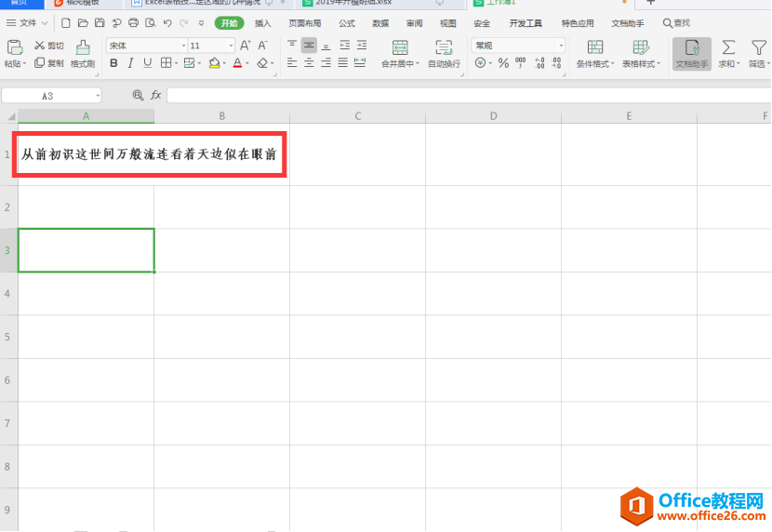Toggle bottom vertical alignment

pyautogui.click(x=326, y=46)
